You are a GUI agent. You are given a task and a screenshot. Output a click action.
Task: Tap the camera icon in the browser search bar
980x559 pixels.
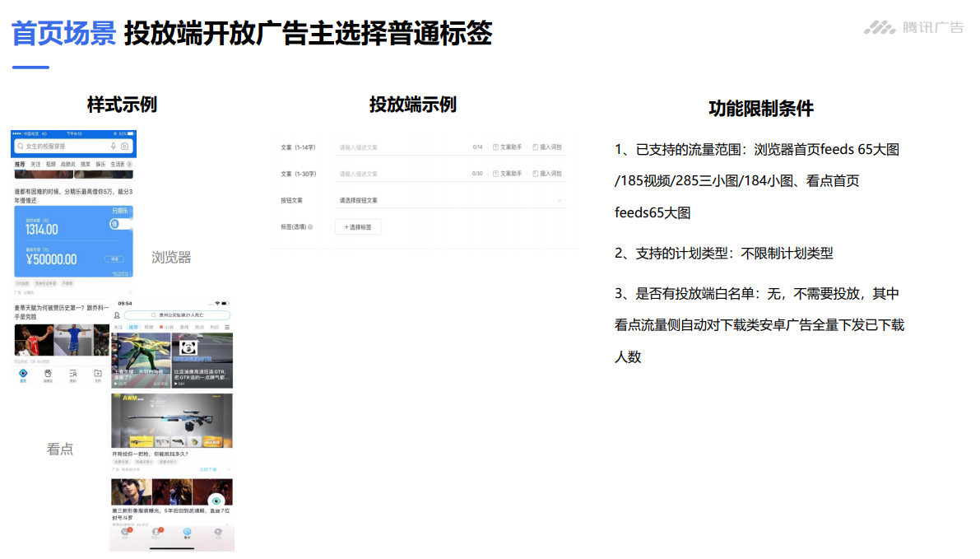(x=123, y=146)
